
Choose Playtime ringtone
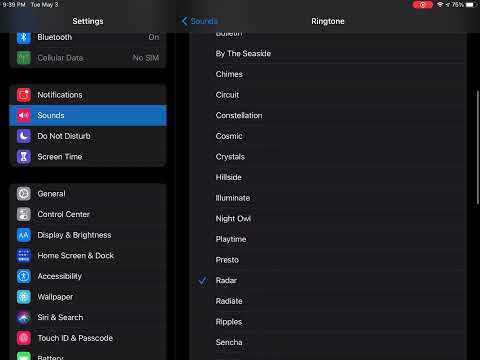(328, 239)
